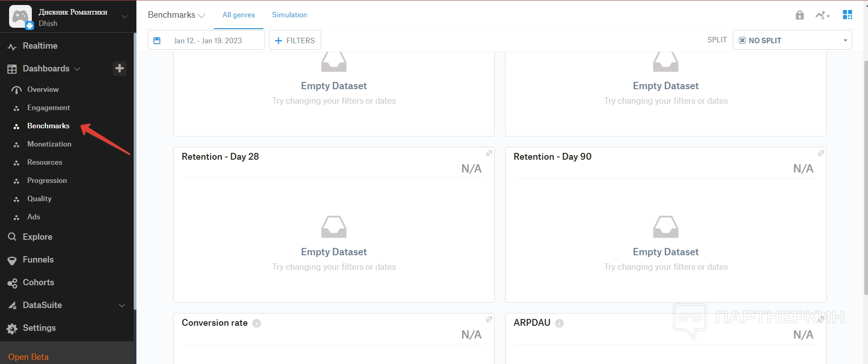Open the NO SPLIT dropdown
868x364 pixels.
792,40
